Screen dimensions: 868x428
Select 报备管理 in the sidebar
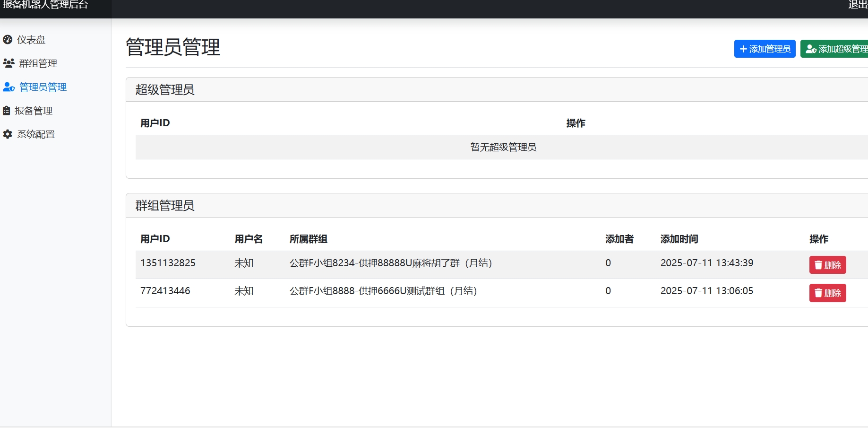tap(34, 111)
